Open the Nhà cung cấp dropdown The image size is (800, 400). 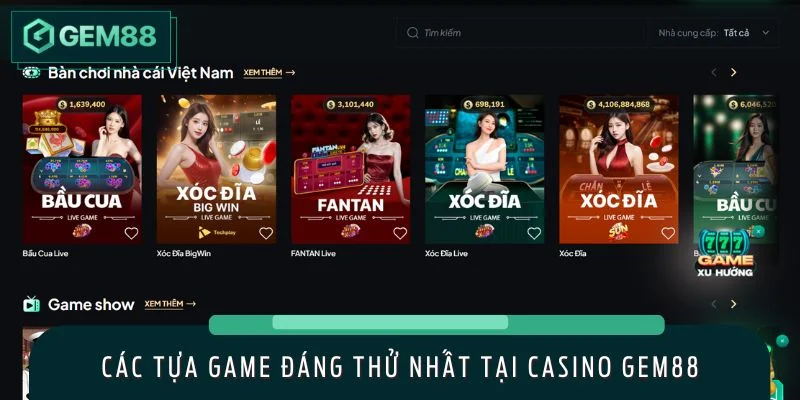tap(713, 33)
